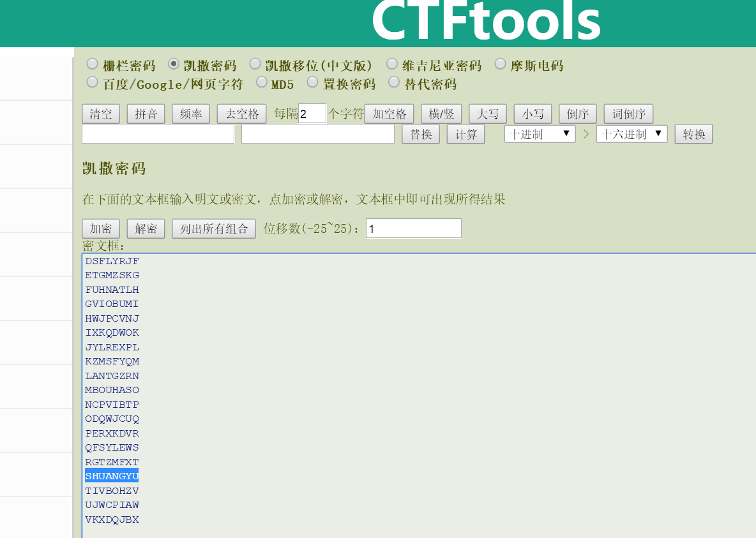The width and height of the screenshot is (756, 538).
Task: Click the 加密 encrypt button
Action: (101, 228)
